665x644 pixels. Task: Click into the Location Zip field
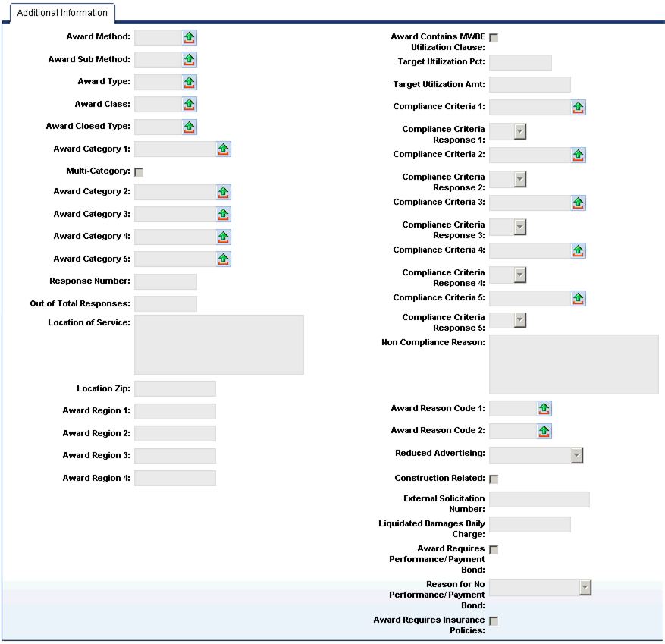(174, 389)
